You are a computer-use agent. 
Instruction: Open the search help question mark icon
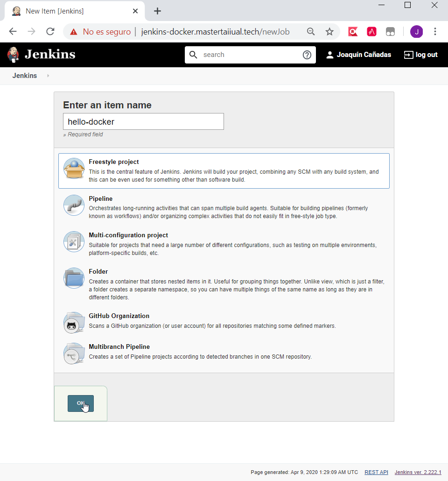pyautogui.click(x=307, y=55)
